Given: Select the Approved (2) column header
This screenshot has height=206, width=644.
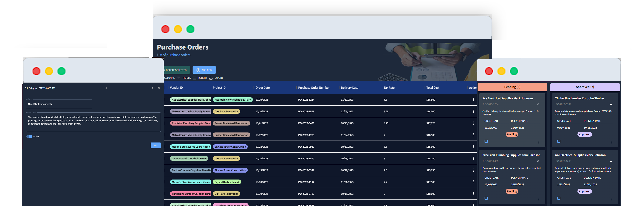Looking at the screenshot, I should tap(584, 87).
